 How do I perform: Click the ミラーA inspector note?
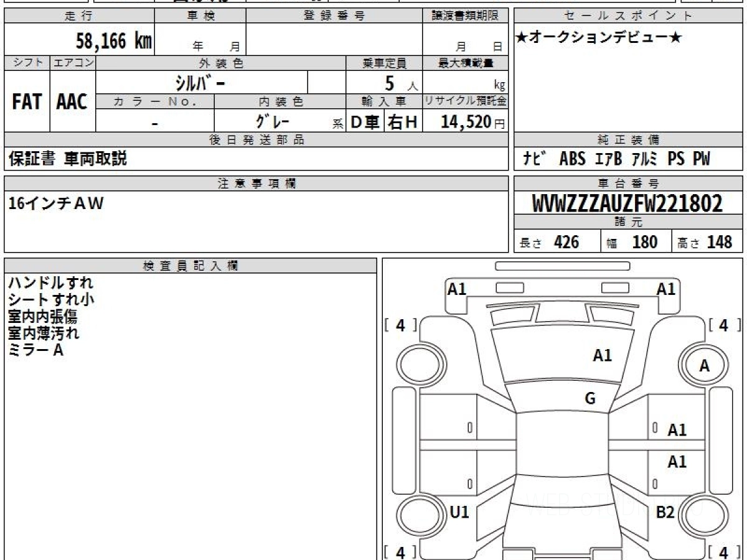click(x=35, y=350)
